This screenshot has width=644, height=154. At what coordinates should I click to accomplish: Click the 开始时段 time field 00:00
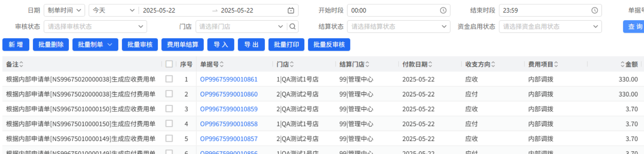[398, 10]
